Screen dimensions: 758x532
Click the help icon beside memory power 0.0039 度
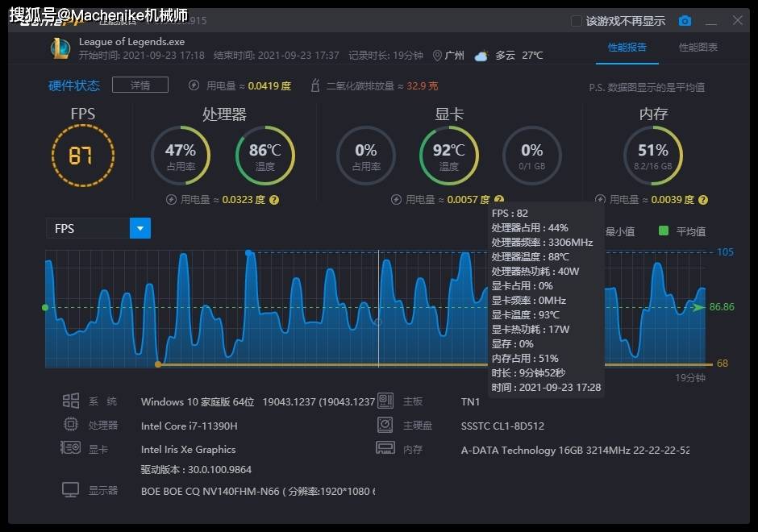[703, 200]
